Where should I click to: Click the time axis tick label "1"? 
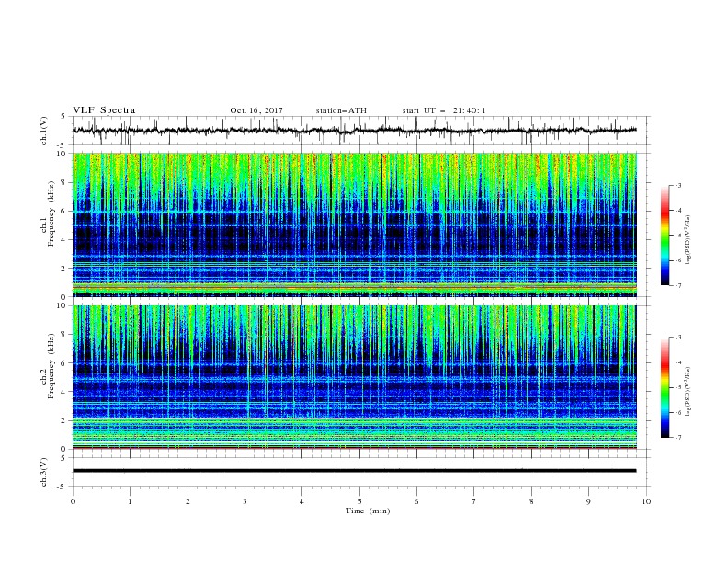tap(130, 501)
